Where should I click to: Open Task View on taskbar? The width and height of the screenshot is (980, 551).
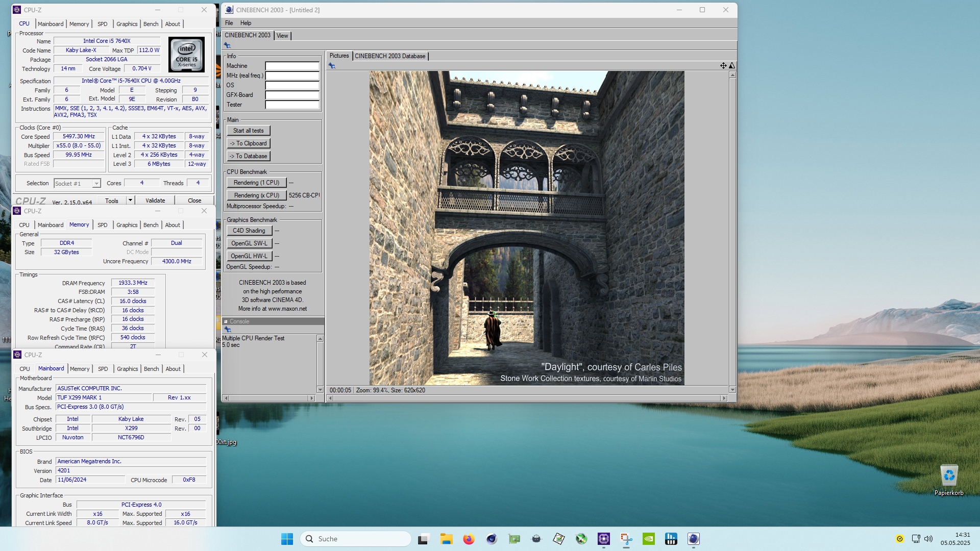coord(423,539)
